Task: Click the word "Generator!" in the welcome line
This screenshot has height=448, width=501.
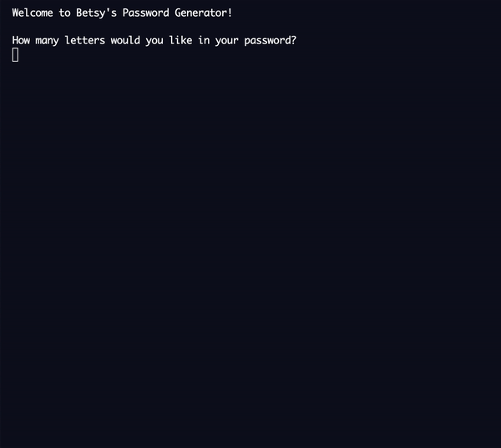Action: coord(203,13)
